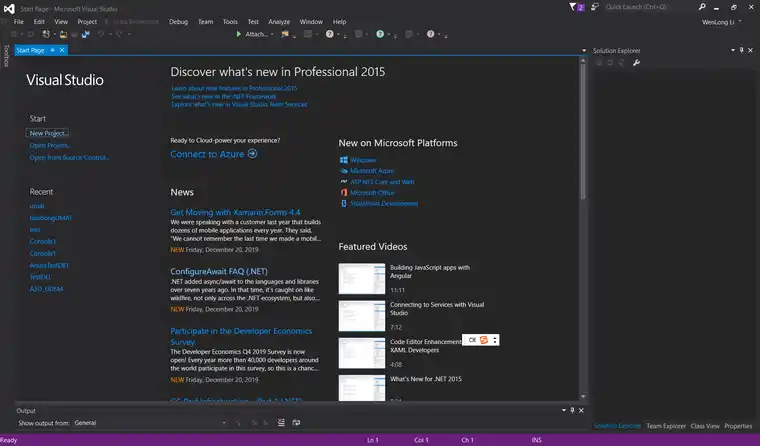Click the Find in Files icon after Attach

(x=285, y=34)
